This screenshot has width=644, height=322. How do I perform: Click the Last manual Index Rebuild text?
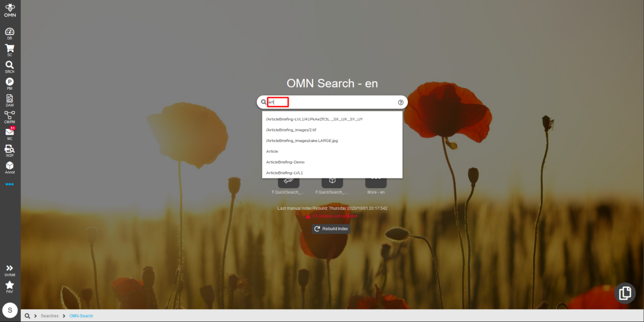[332, 208]
